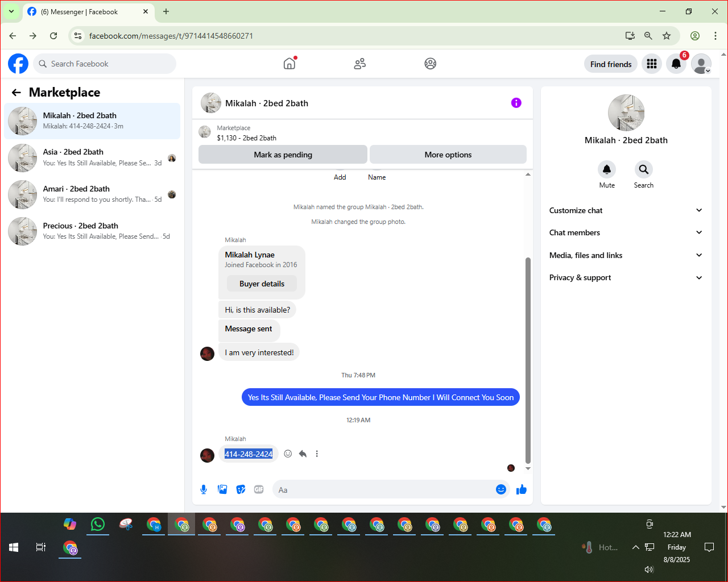Open more options for phone number message
The height and width of the screenshot is (582, 728).
coord(317,454)
